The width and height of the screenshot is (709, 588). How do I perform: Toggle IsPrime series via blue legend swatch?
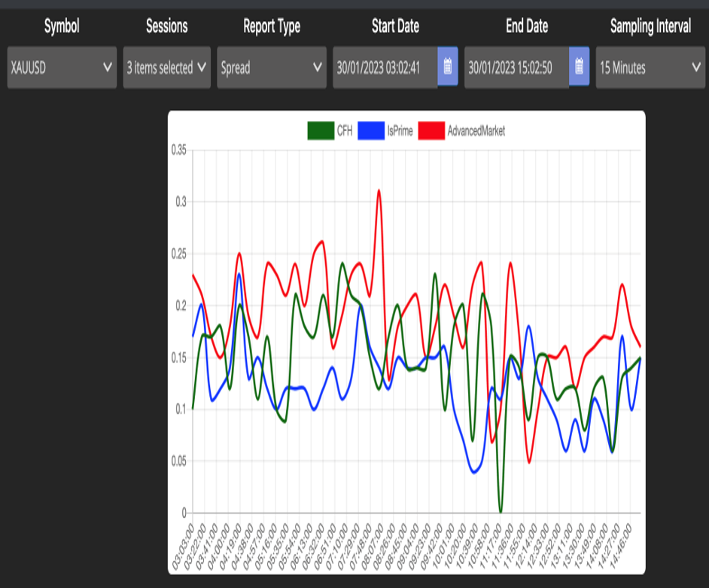coord(370,130)
